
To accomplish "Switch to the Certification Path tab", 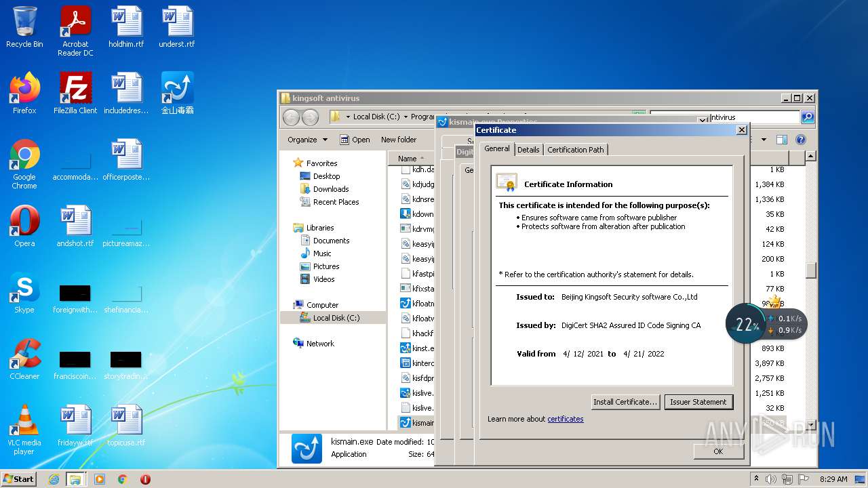I will (x=575, y=150).
